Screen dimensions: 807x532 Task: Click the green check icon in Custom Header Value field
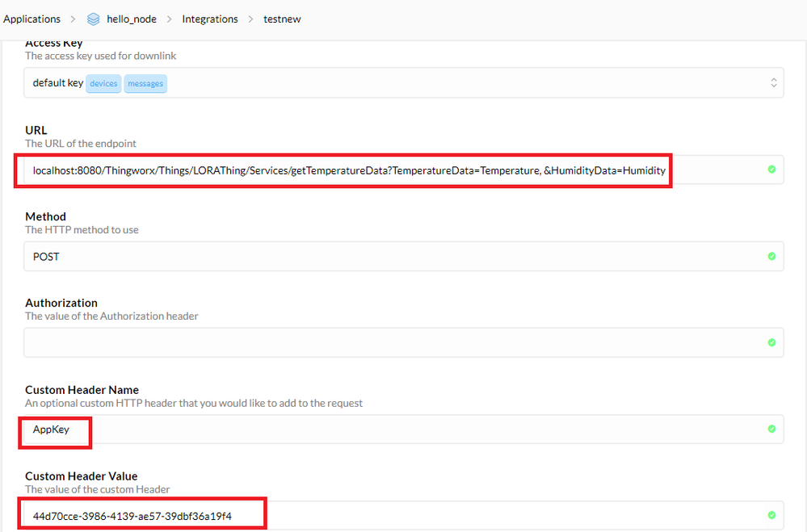point(771,515)
